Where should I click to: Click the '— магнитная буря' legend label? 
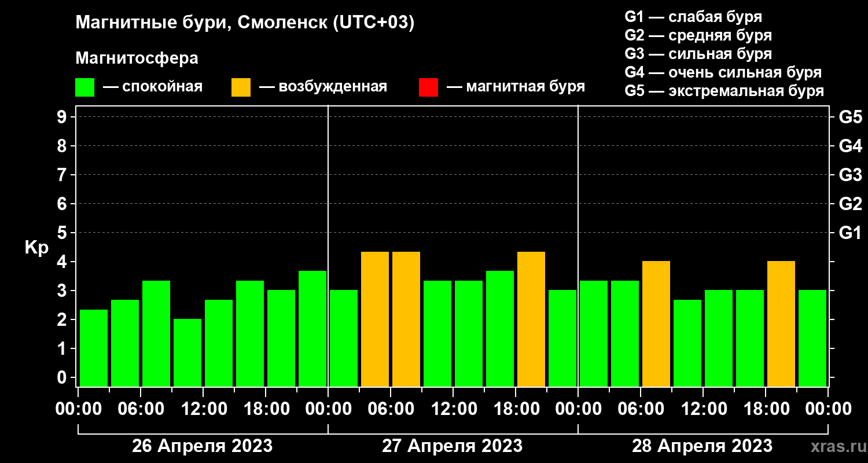coord(516,87)
